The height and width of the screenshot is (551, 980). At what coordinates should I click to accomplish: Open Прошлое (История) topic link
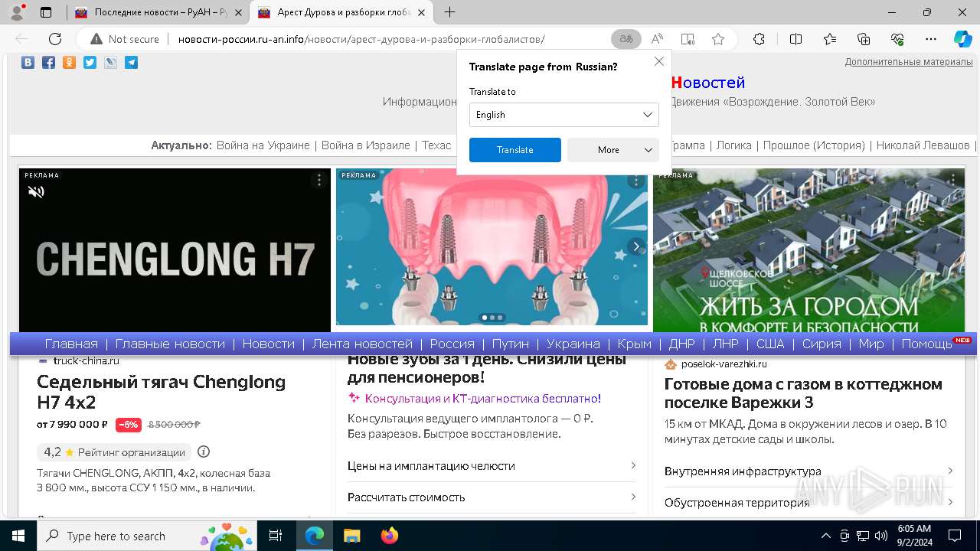pos(814,145)
